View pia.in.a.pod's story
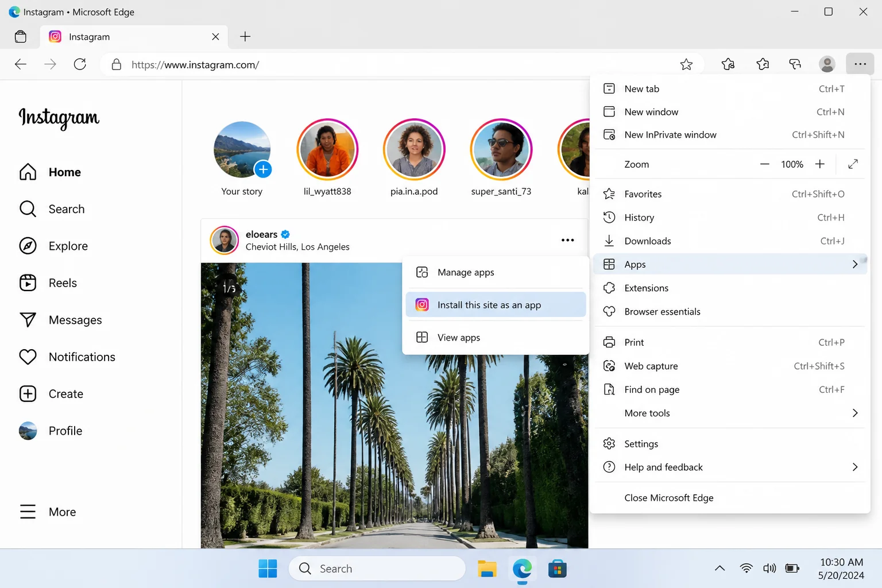 coord(414,149)
